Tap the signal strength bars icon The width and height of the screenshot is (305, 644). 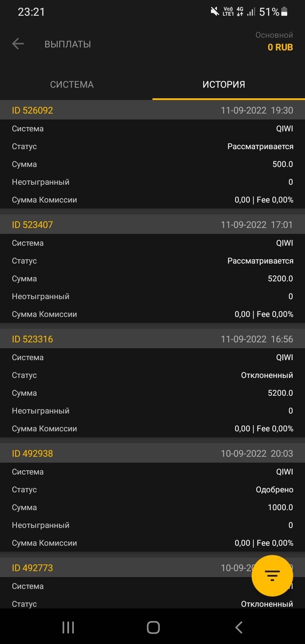coord(251,12)
